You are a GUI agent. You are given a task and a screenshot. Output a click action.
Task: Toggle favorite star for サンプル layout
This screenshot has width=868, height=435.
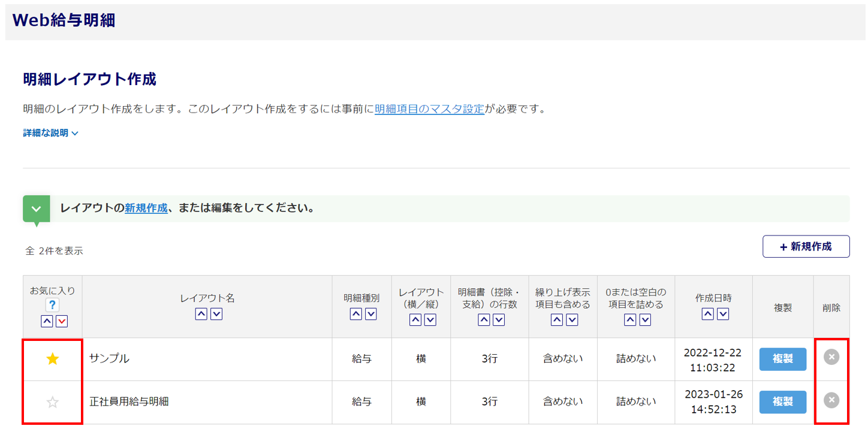pyautogui.click(x=53, y=359)
